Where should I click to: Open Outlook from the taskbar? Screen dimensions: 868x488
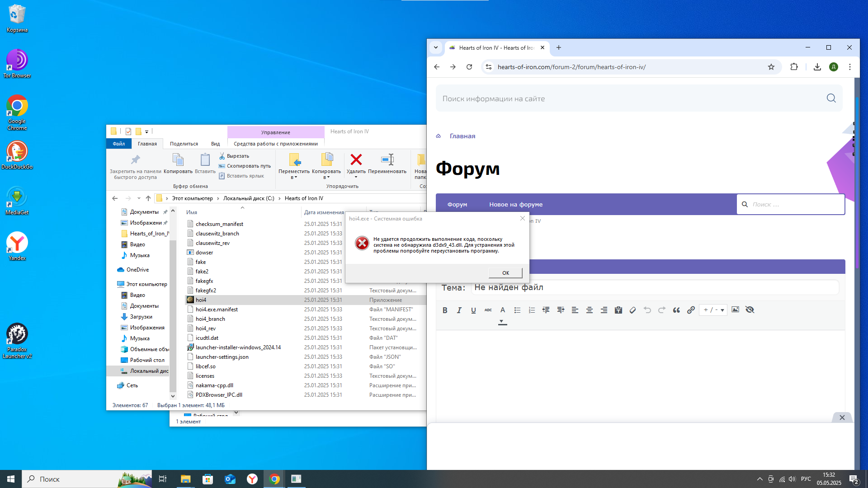230,479
